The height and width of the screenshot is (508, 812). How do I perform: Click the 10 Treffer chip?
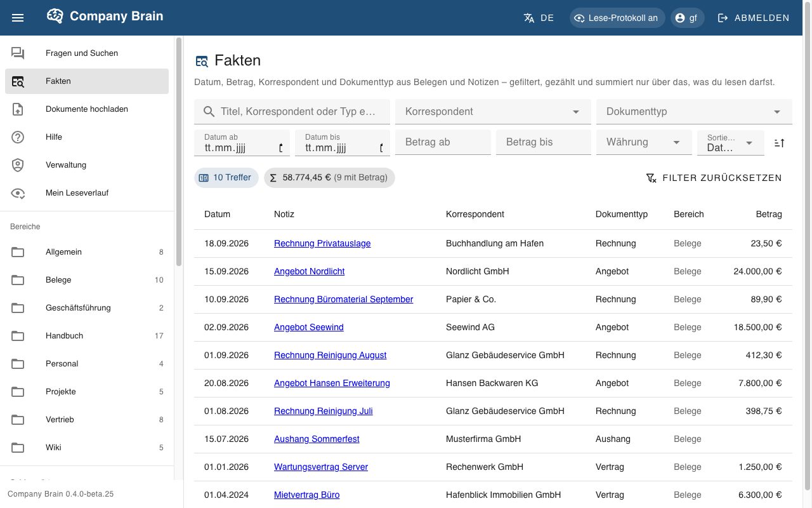pyautogui.click(x=226, y=178)
